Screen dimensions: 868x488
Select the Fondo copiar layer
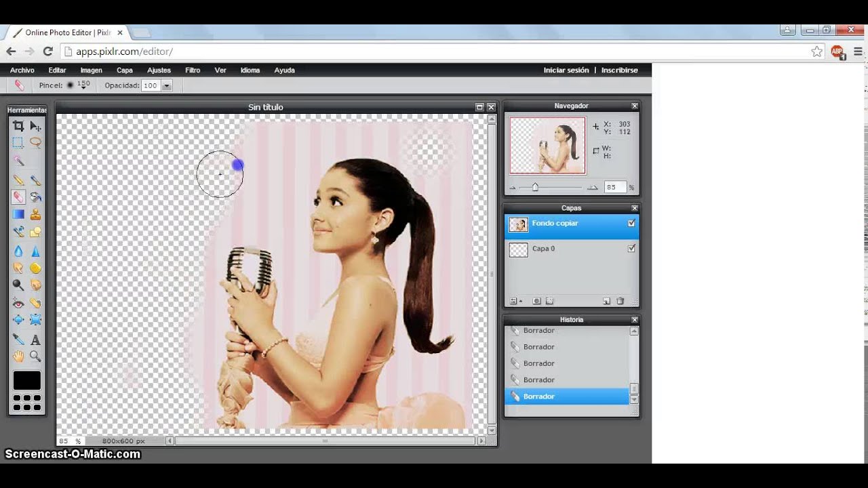tap(572, 226)
